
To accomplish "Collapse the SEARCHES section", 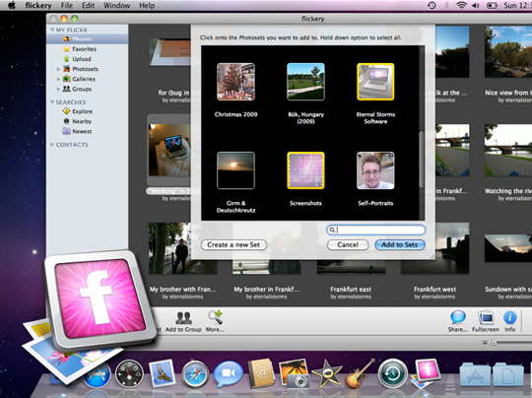I will pyautogui.click(x=52, y=102).
